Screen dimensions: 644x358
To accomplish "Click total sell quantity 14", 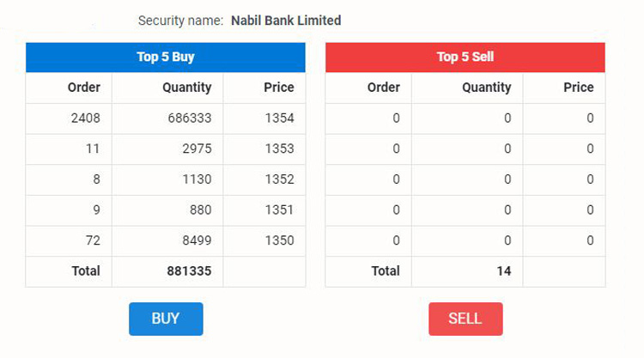I will click(503, 271).
